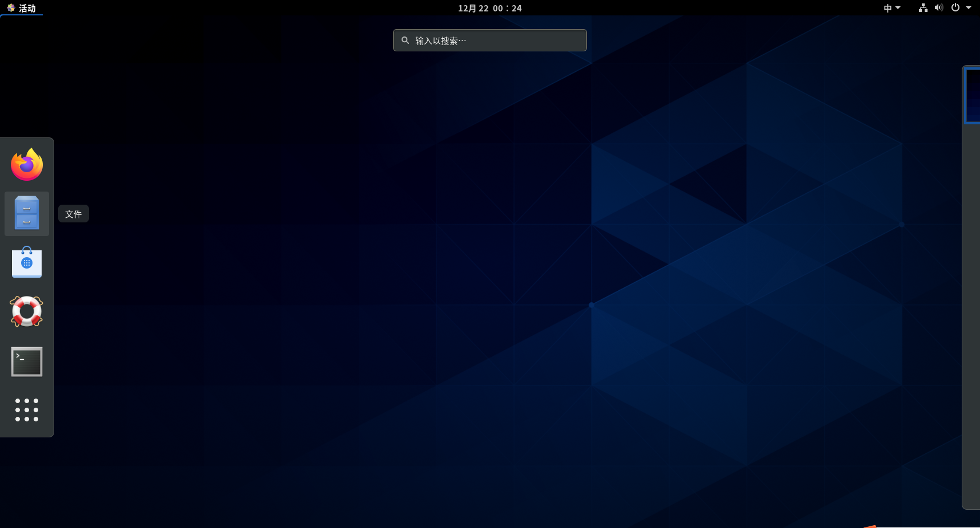Click the search magnifier icon
This screenshot has height=528, width=980.
tap(405, 40)
